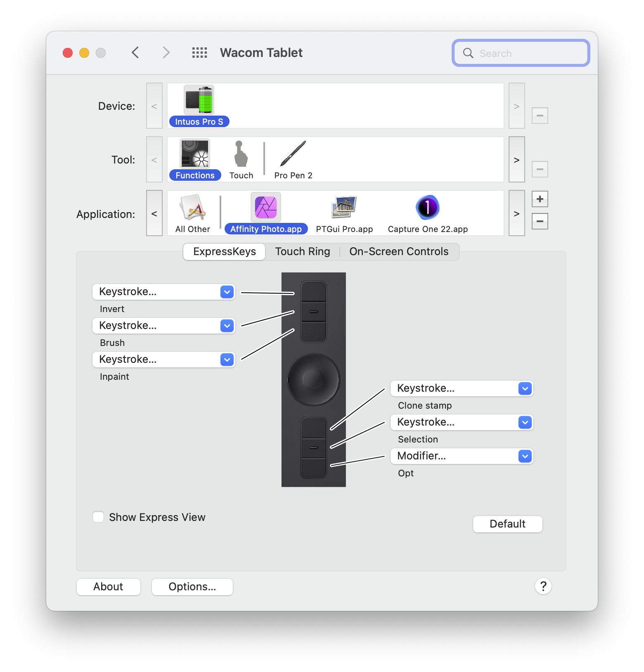Minimize the window with the yellow button
Image resolution: width=644 pixels, height=672 pixels.
[x=84, y=53]
